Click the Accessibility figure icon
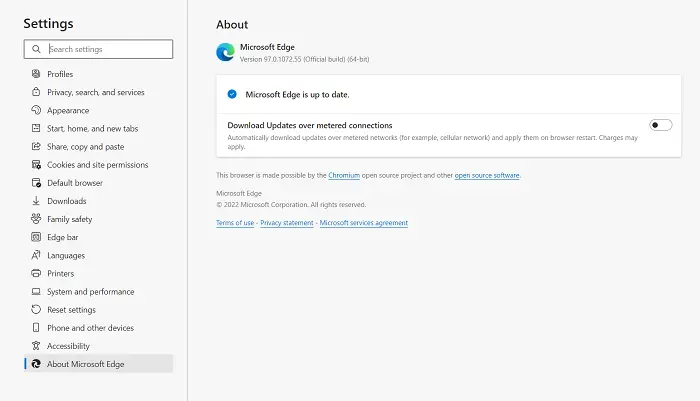Viewport: 700px width, 401px height. click(36, 346)
